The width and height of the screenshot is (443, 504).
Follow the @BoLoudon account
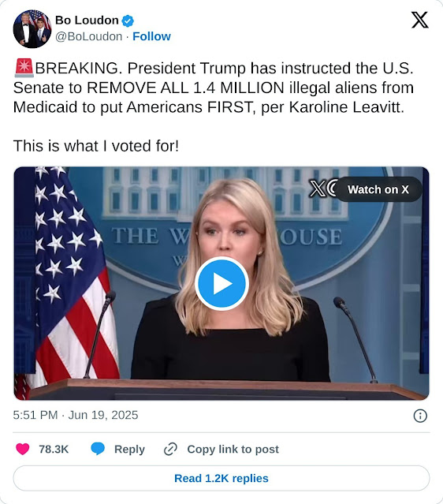[151, 36]
